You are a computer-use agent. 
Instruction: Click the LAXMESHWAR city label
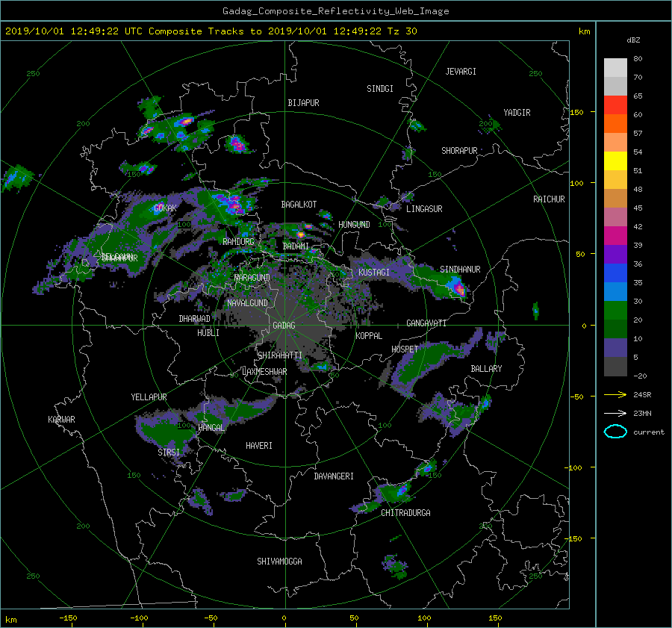pyautogui.click(x=264, y=372)
